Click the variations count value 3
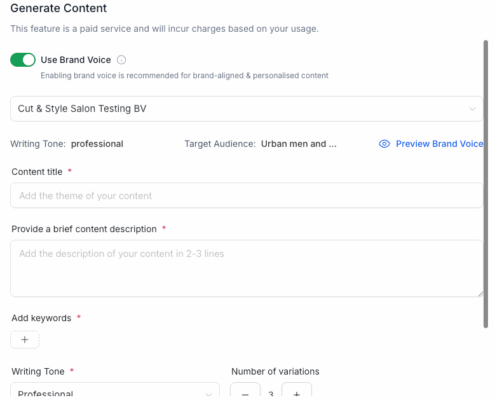 [271, 394]
